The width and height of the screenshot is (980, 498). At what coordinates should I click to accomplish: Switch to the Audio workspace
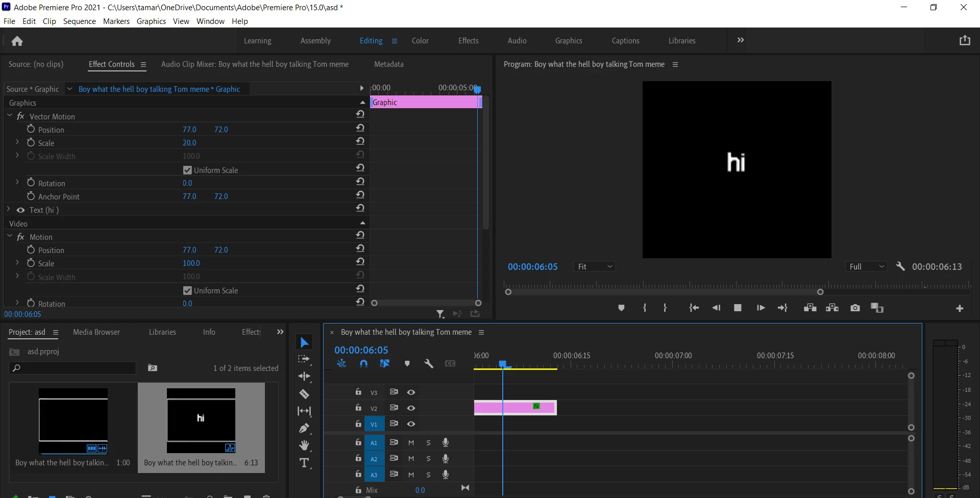[x=517, y=41]
